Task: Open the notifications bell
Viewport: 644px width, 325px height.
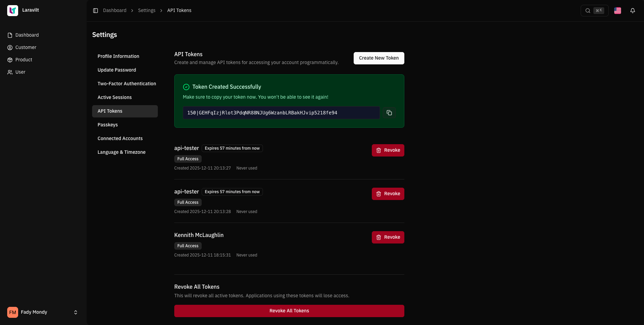Action: click(633, 11)
